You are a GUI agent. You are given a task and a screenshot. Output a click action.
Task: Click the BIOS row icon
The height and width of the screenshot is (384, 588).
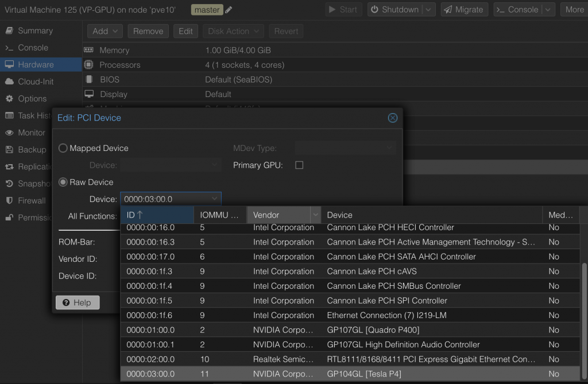[89, 80]
